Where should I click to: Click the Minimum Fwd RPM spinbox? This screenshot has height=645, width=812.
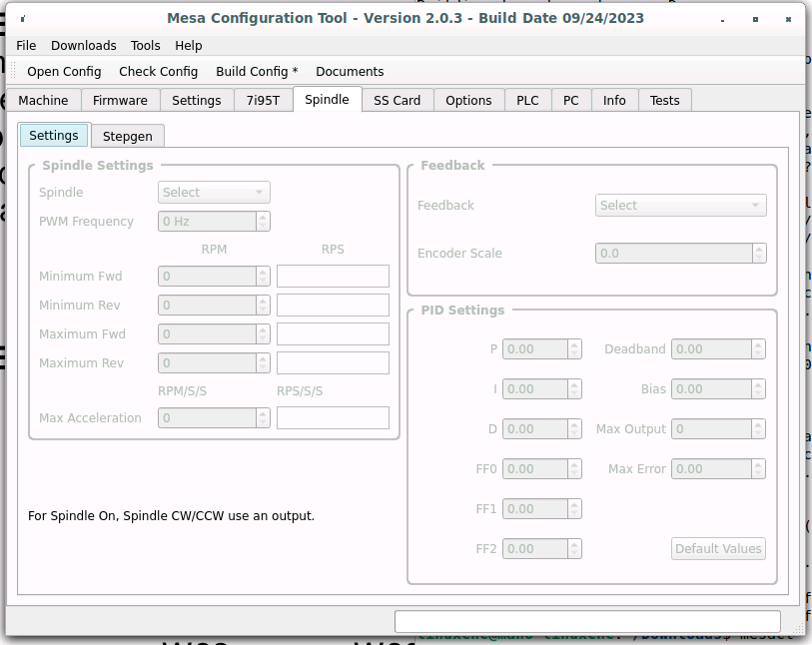click(x=214, y=277)
